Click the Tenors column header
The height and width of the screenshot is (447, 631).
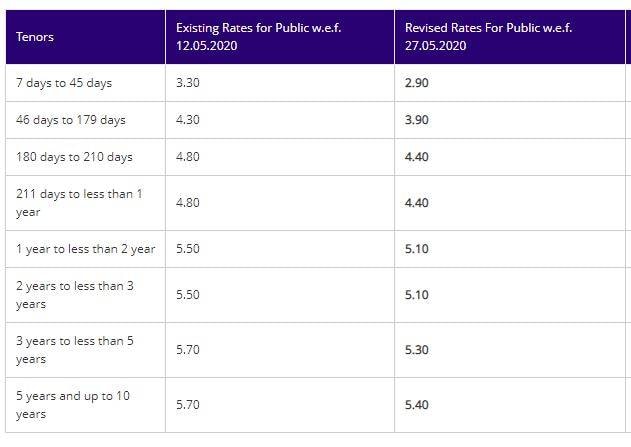35,37
